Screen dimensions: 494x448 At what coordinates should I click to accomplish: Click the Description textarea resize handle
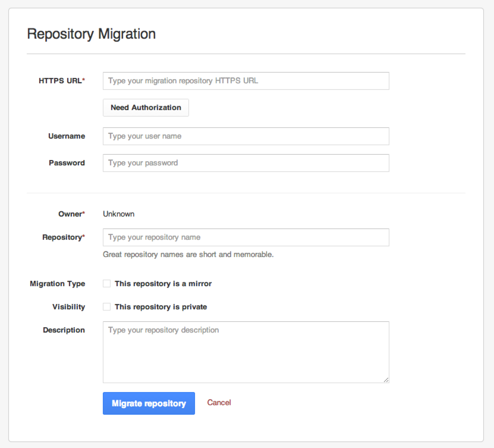[x=386, y=380]
